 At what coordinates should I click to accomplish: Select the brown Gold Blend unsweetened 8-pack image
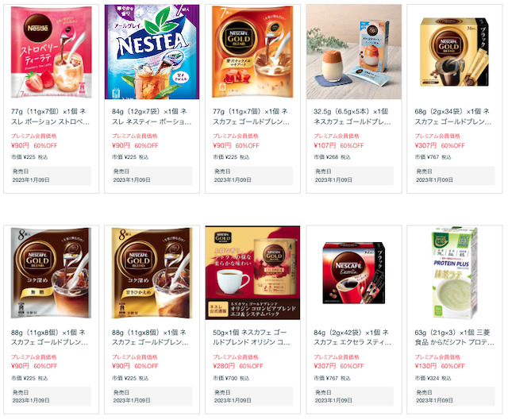click(51, 273)
